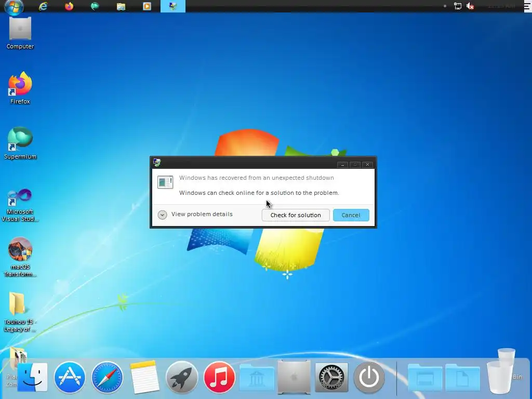Open the macOS Transformation desktop icon
The image size is (532, 399).
(x=20, y=257)
